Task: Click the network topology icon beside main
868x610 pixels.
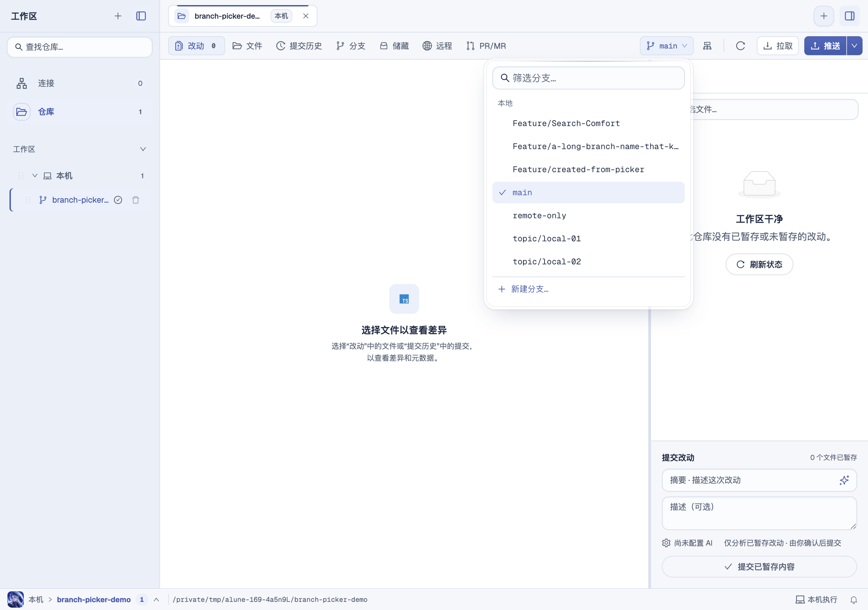Action: 707,46
